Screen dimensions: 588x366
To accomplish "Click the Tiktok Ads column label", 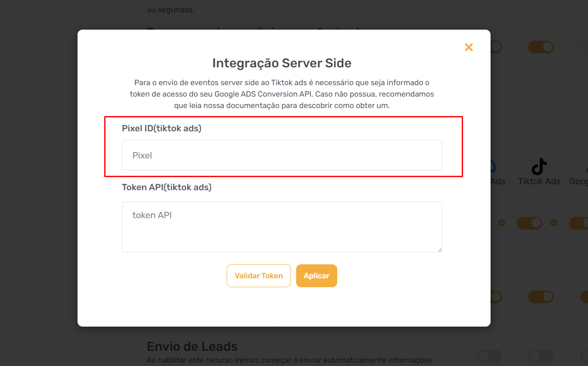I will pos(539,181).
